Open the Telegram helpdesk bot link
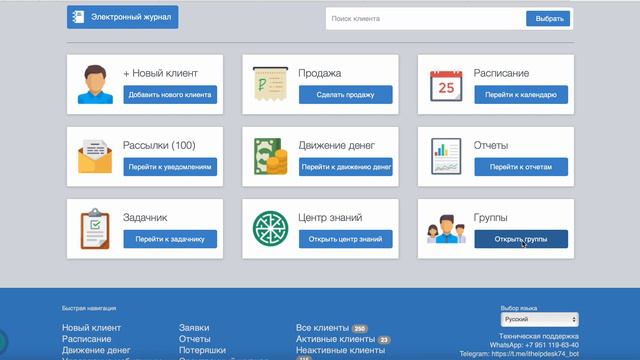 [x=535, y=354]
